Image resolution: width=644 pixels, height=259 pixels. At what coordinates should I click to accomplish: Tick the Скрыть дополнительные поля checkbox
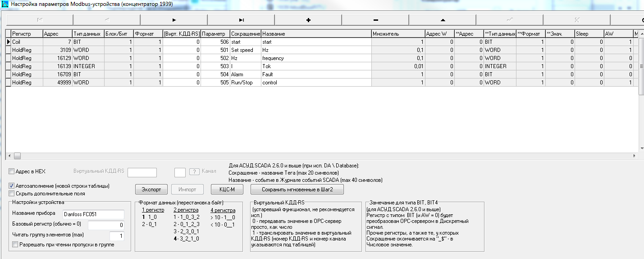pos(12,194)
